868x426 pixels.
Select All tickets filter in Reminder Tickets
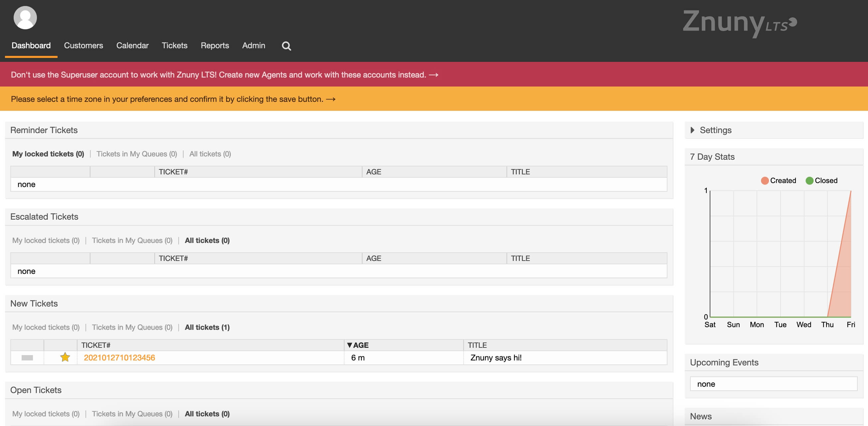click(x=210, y=154)
